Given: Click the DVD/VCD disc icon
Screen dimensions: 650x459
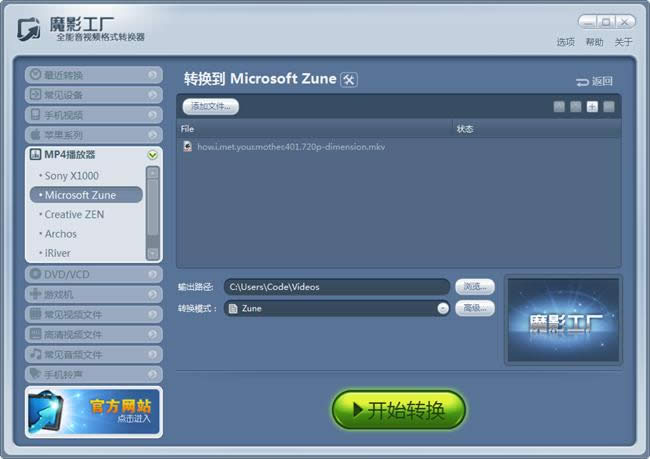Looking at the screenshot, I should 35,274.
